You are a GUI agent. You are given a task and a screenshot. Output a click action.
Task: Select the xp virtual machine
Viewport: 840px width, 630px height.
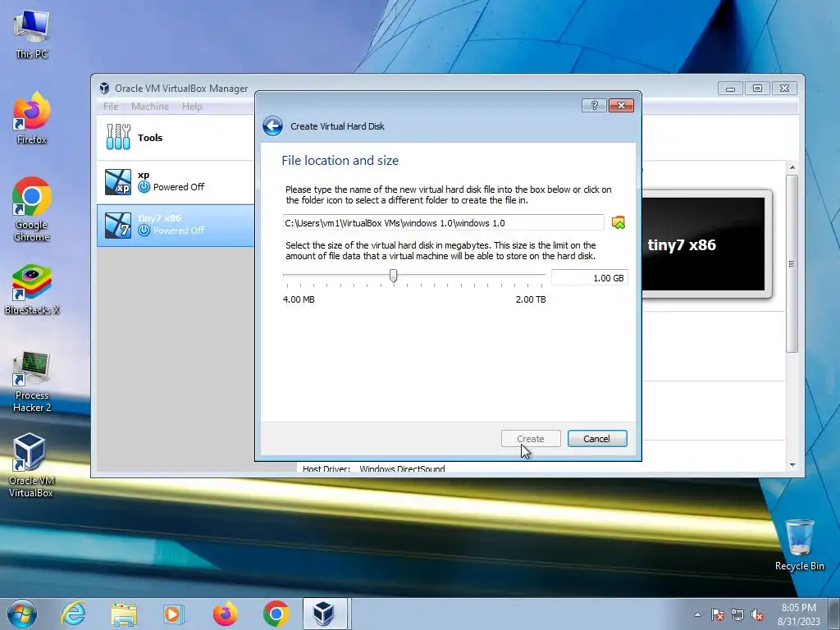pyautogui.click(x=176, y=181)
